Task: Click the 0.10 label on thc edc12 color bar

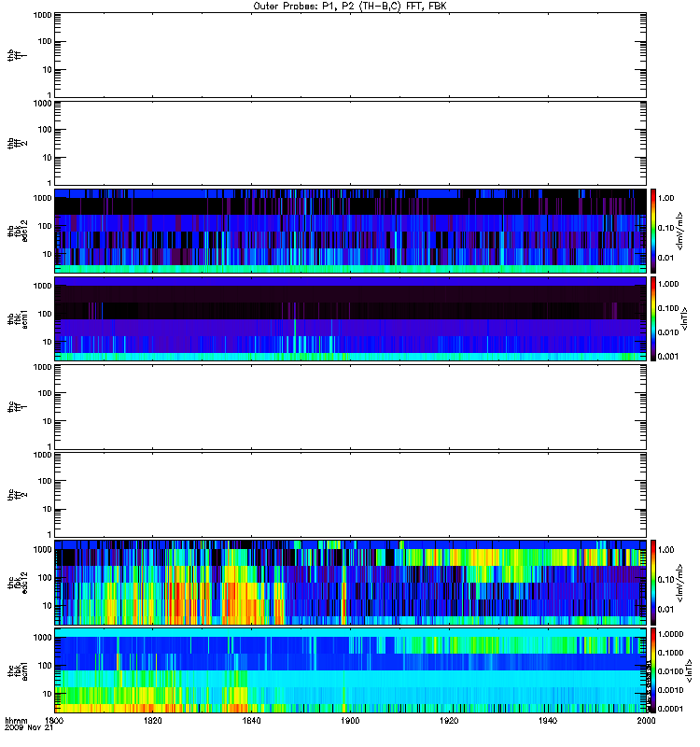Action: (x=665, y=580)
